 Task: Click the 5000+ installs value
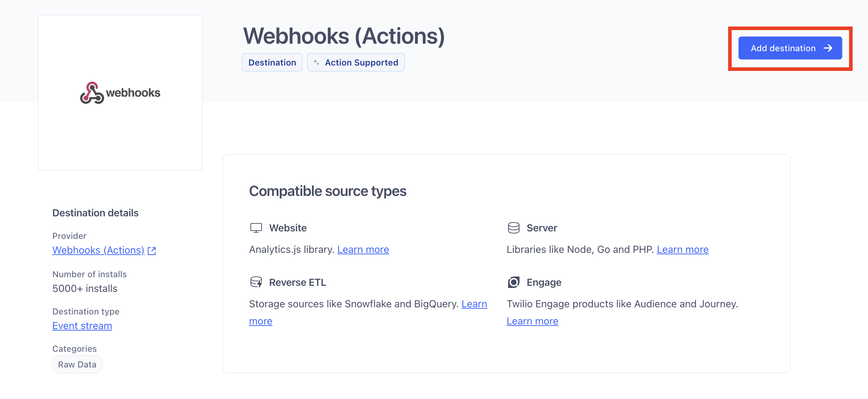pos(85,288)
